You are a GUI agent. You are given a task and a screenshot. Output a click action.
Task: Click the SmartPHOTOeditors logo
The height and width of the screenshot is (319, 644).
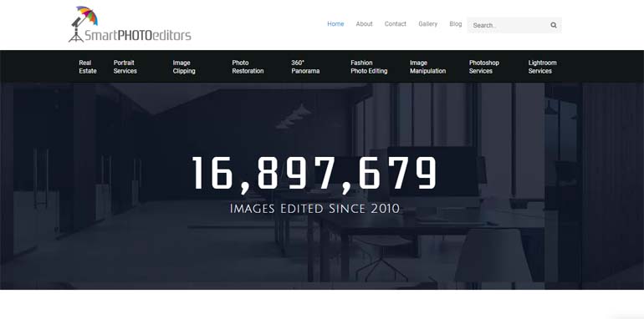click(x=130, y=24)
